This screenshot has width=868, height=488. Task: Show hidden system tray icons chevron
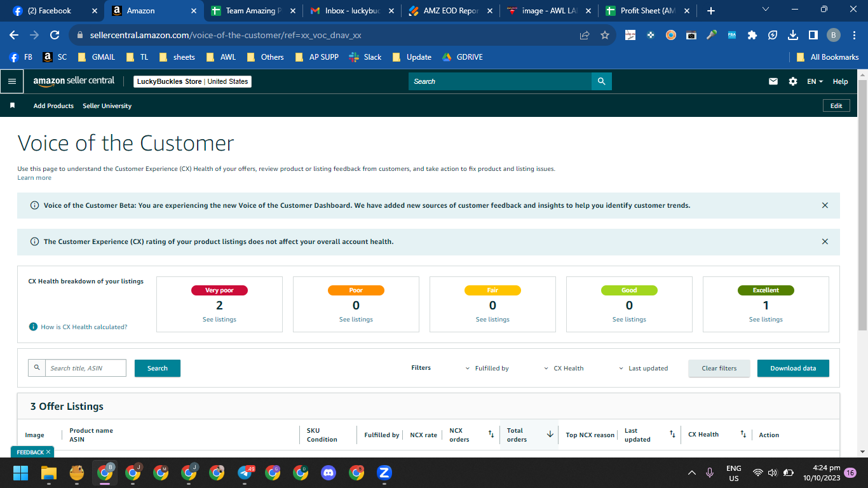[x=692, y=473]
